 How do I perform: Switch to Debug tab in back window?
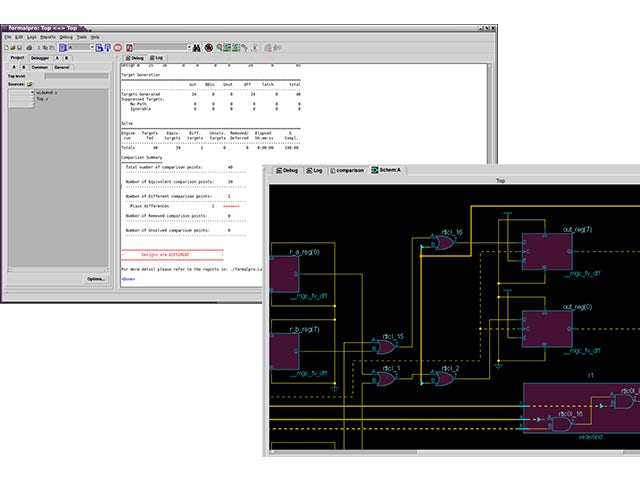tap(135, 58)
